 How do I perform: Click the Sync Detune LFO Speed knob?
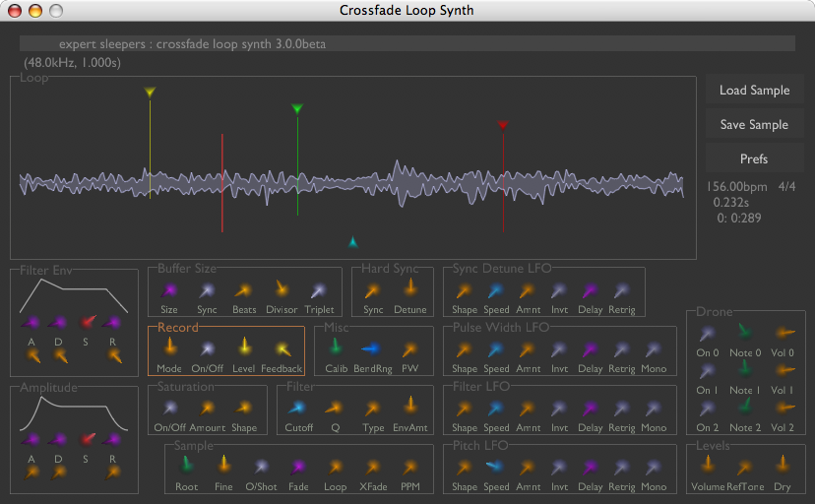[496, 290]
